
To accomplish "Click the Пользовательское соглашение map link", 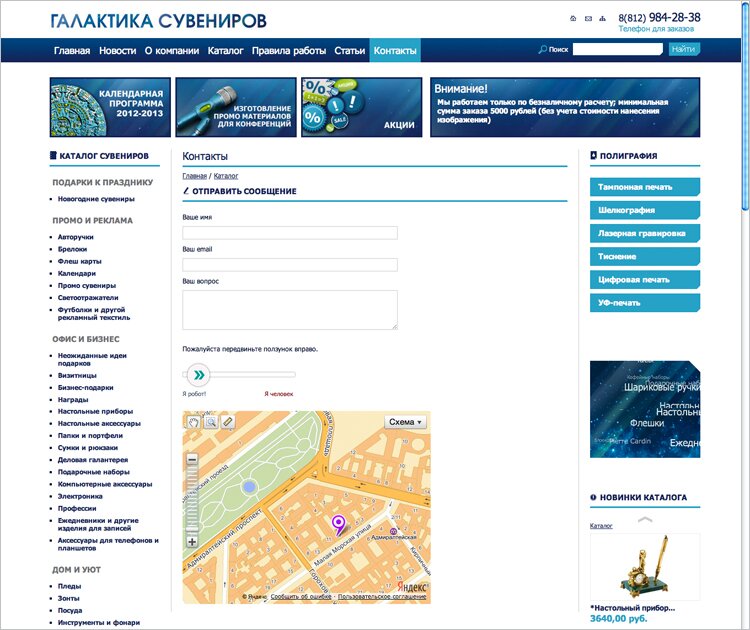I will [382, 597].
